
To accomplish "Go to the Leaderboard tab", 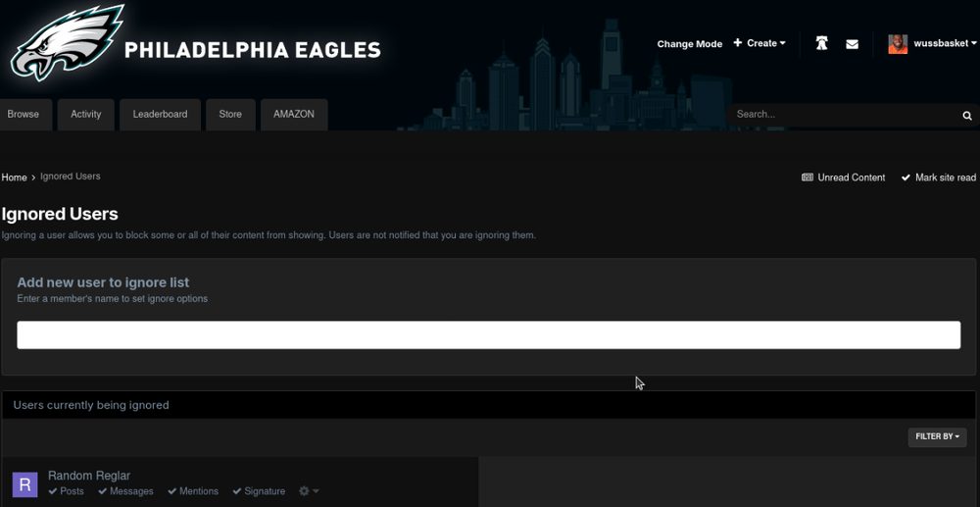I will 160,115.
